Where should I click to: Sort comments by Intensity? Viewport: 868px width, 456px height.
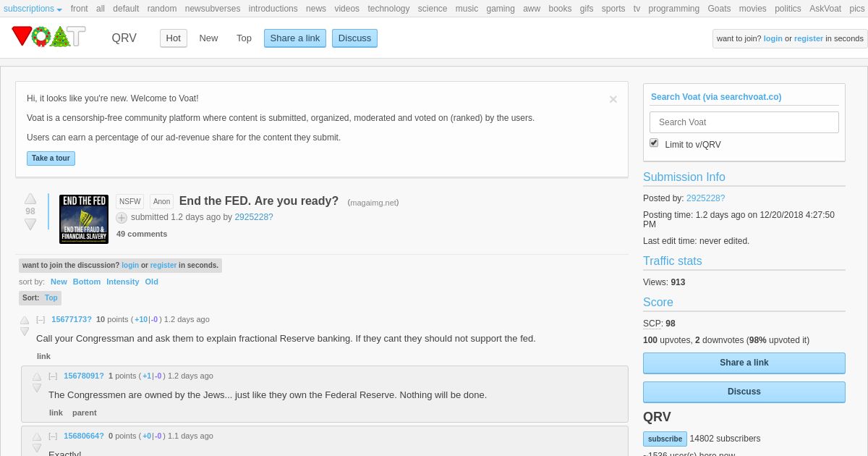(123, 282)
